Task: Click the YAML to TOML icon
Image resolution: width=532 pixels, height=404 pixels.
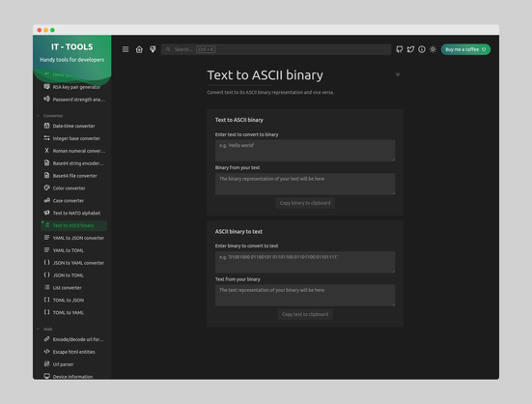Action: coord(46,250)
